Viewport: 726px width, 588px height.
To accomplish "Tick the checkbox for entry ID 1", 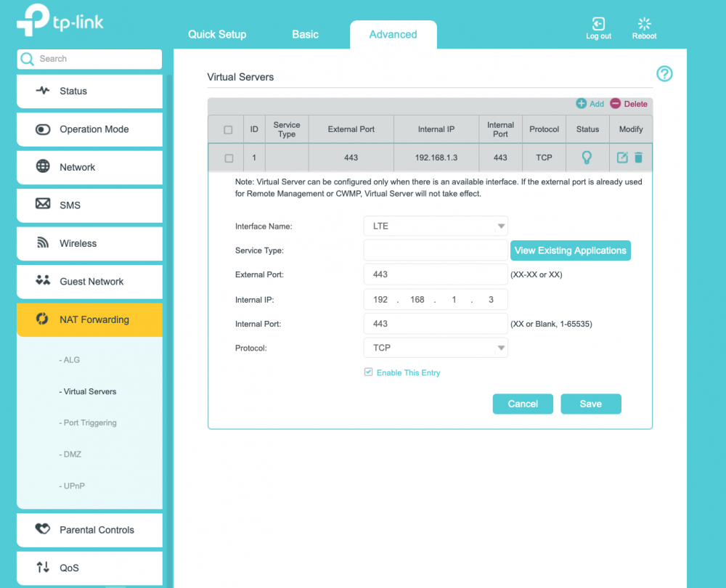I will [229, 158].
